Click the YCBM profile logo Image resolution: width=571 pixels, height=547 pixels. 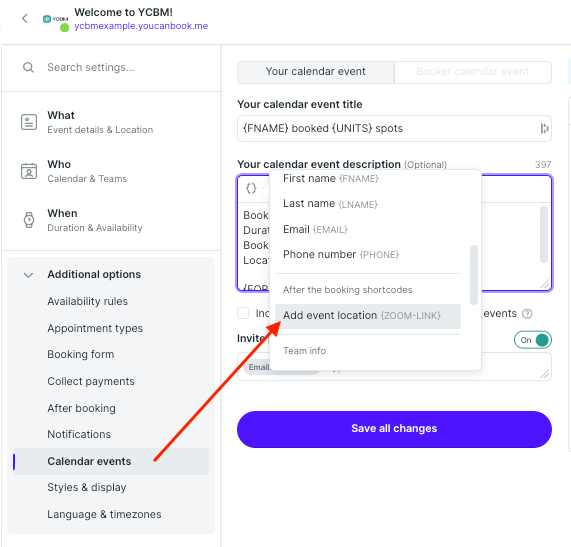(55, 19)
